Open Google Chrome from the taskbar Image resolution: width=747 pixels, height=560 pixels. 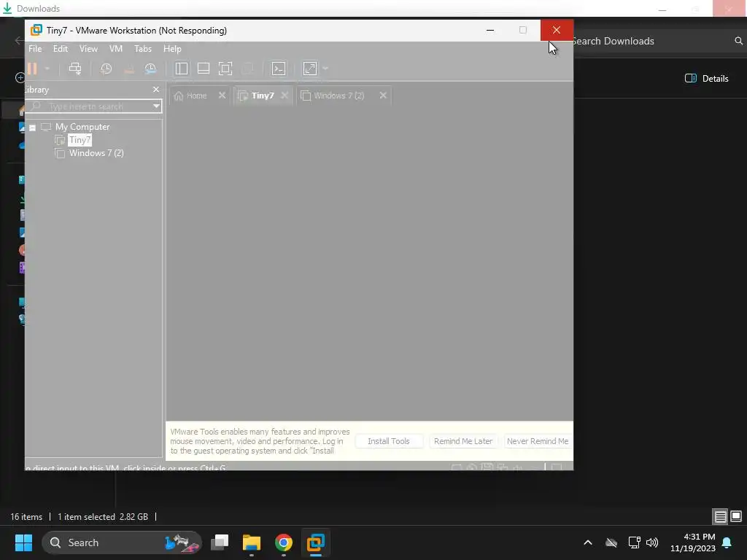coord(284,542)
